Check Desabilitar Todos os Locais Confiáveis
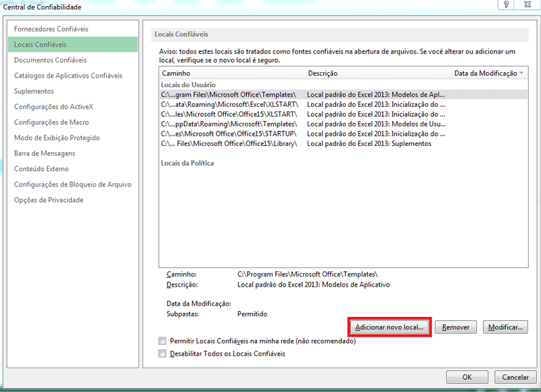The image size is (541, 392). [162, 353]
